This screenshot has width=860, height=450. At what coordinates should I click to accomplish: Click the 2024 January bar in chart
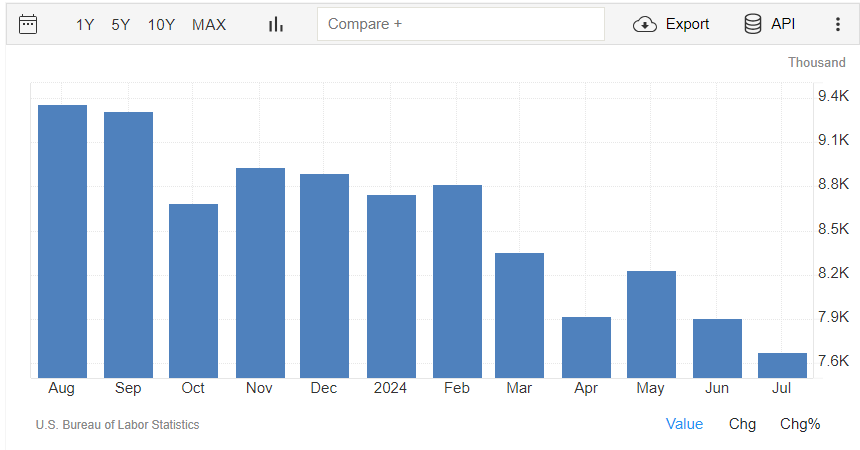pos(392,286)
